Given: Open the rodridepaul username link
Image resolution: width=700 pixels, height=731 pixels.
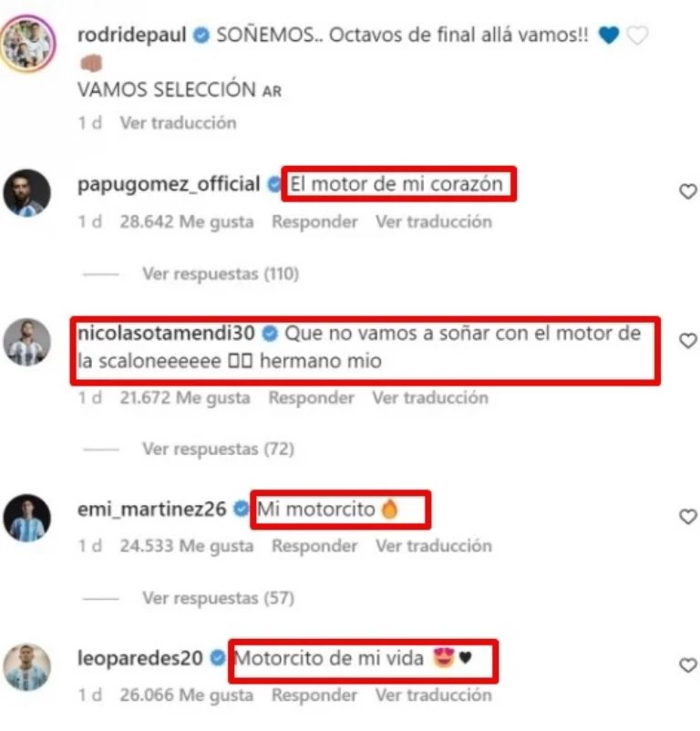Looking at the screenshot, I should pos(132,35).
